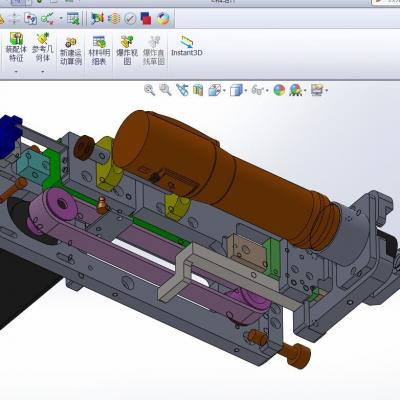This screenshot has width=400, height=400.
Task: Create a New Motion Study (新建运动算例)
Action: (71, 51)
